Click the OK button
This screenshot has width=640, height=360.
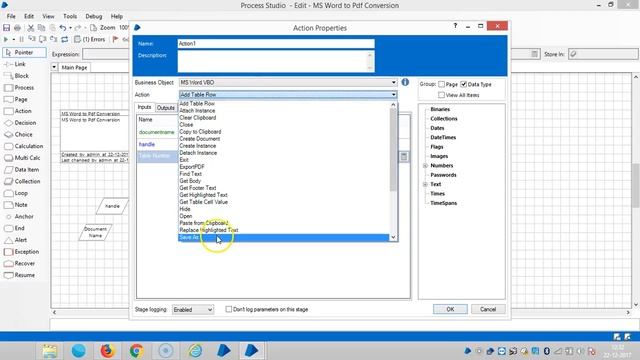[x=450, y=309]
